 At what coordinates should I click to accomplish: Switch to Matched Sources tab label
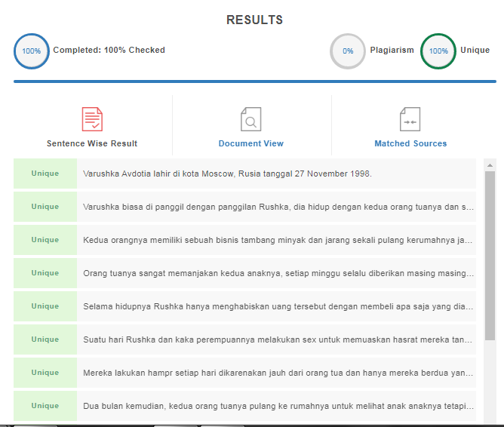pyautogui.click(x=410, y=143)
